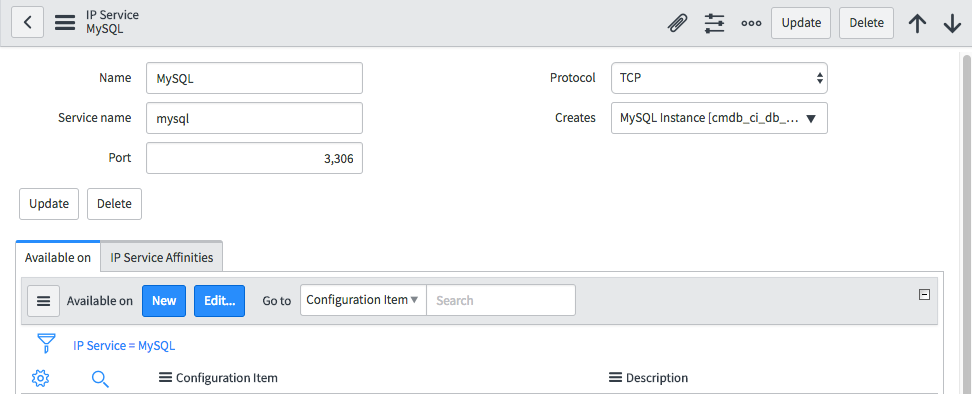Click the list Search box
The height and width of the screenshot is (394, 972).
501,300
